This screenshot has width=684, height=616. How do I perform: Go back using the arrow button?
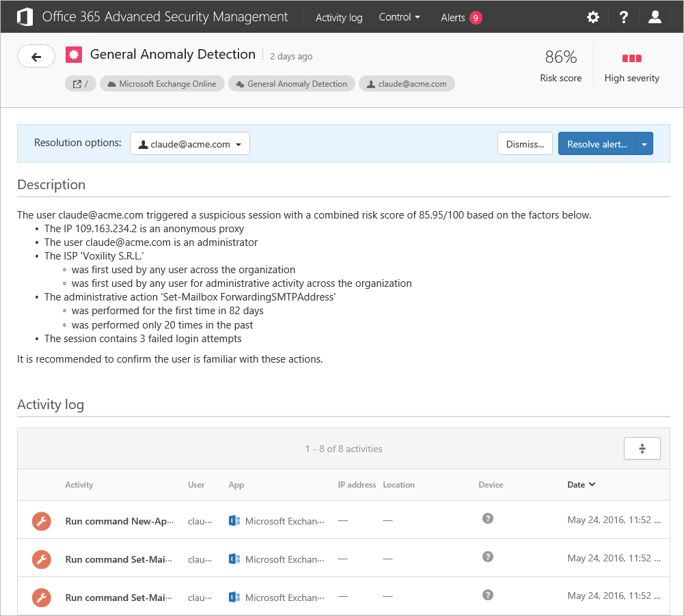click(x=36, y=56)
